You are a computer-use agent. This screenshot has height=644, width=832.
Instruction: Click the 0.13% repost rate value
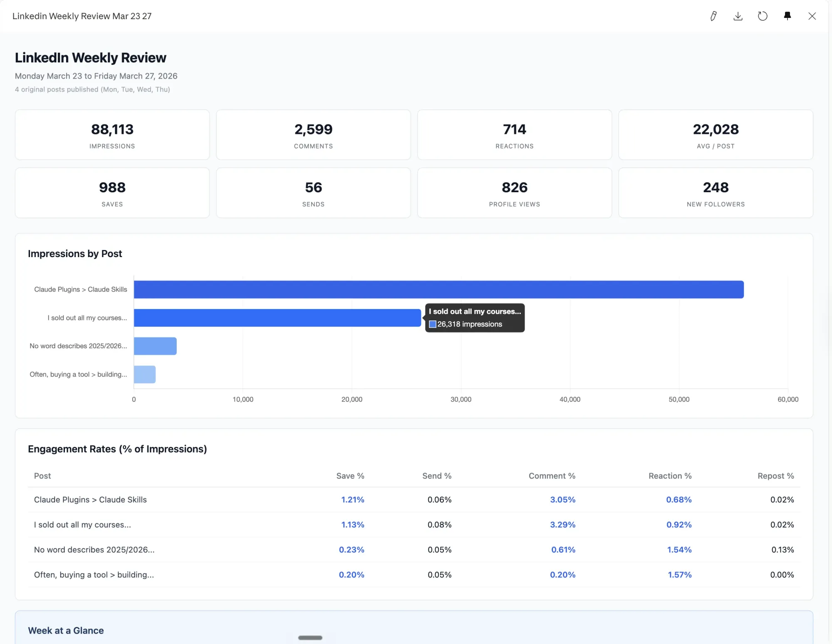pyautogui.click(x=782, y=550)
